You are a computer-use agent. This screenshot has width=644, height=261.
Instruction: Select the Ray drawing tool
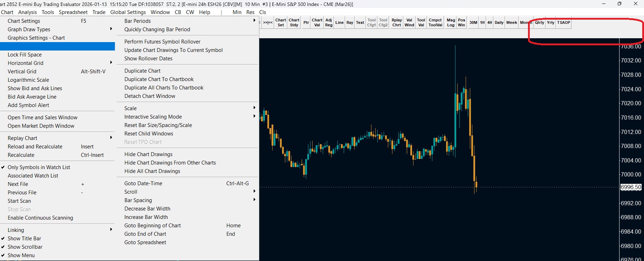[350, 22]
